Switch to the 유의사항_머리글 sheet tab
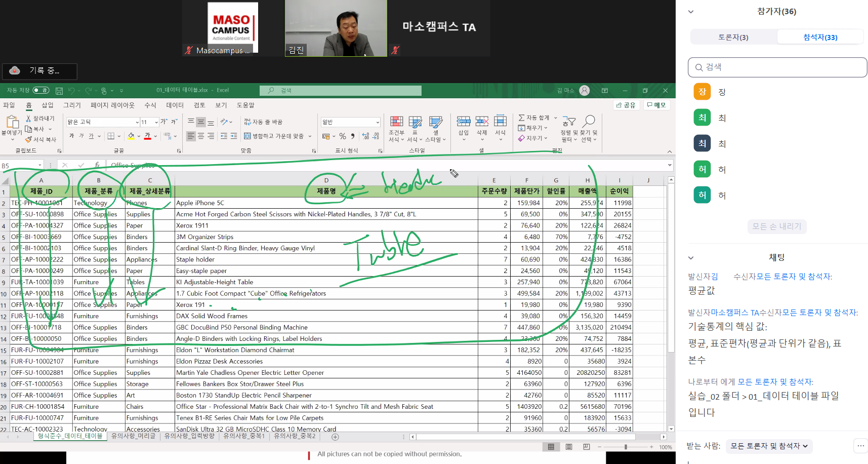Viewport: 868px width, 464px height. [x=133, y=436]
